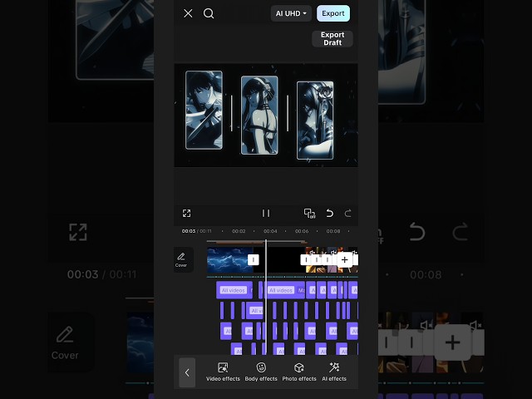The image size is (532, 399).
Task: Click the 00:02 mark on timeline ruler
Action: [x=239, y=231]
